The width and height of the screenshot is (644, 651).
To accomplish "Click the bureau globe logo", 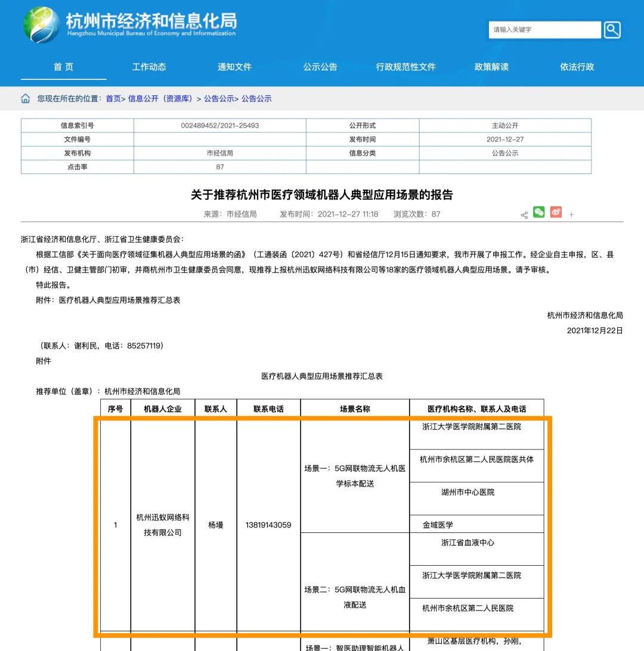I will point(42,25).
